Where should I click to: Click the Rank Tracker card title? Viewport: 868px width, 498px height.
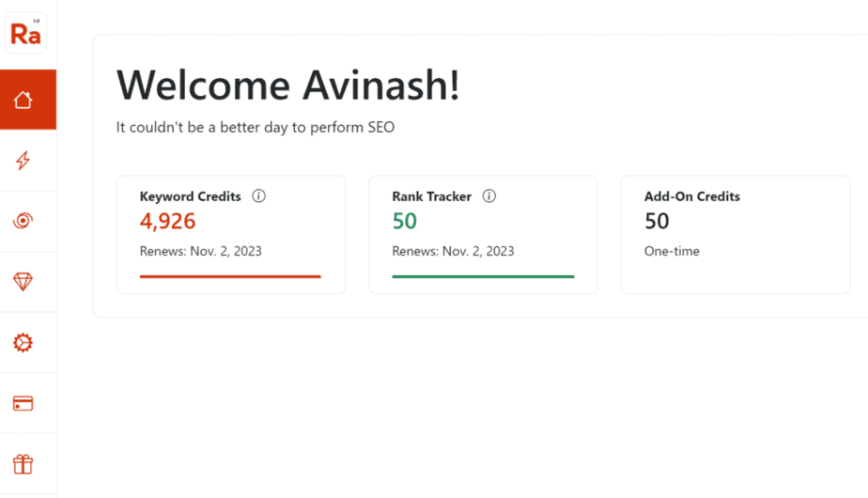coord(432,196)
